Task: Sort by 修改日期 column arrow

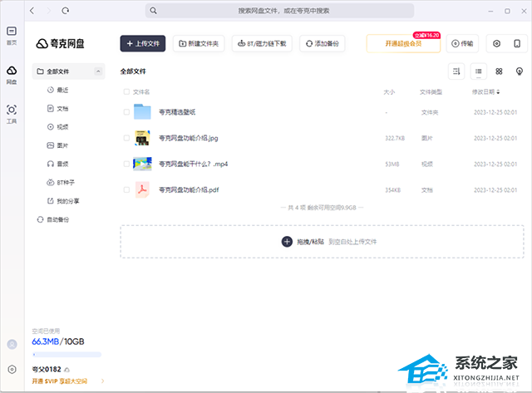Action: tap(498, 91)
